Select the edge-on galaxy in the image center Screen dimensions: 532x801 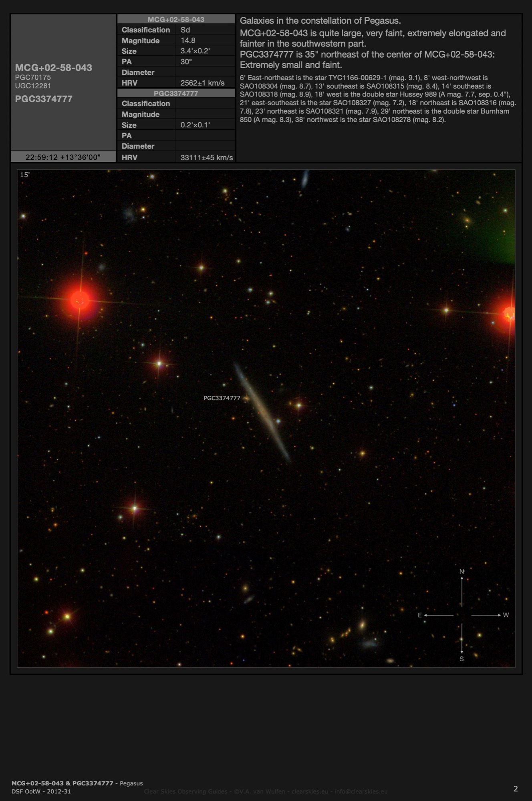(x=262, y=413)
